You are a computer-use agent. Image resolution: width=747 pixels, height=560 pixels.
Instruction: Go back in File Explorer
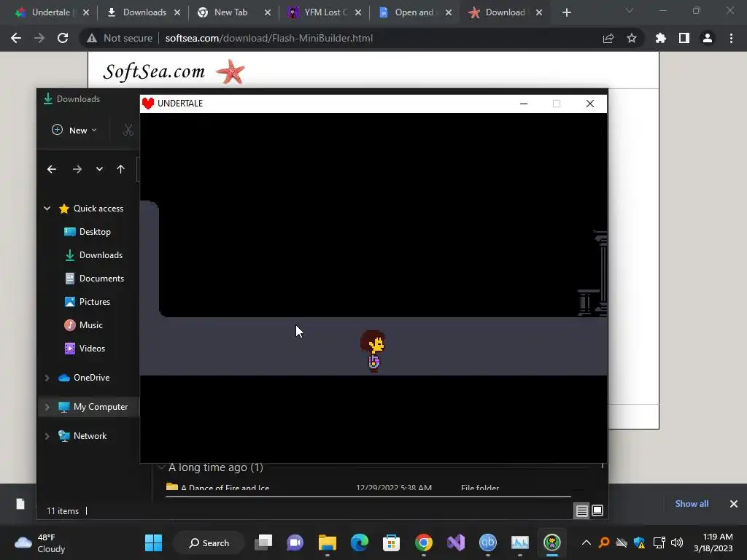[52, 169]
